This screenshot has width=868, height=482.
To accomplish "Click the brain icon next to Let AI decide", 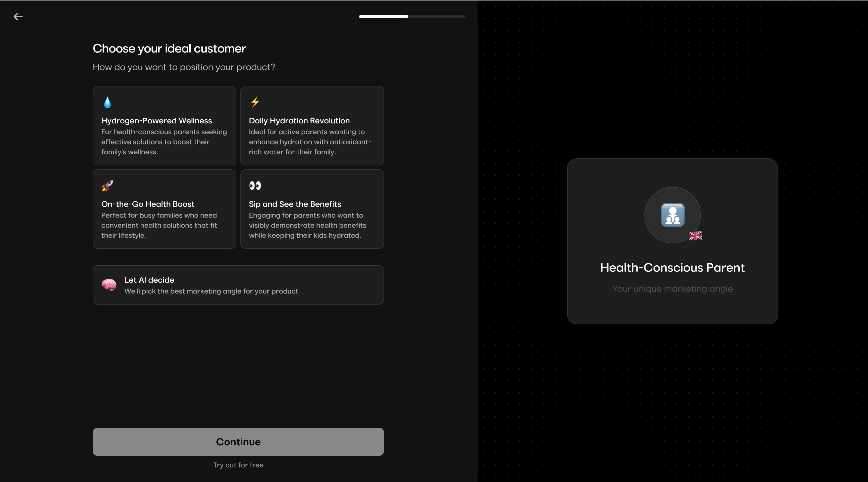I will pos(109,285).
